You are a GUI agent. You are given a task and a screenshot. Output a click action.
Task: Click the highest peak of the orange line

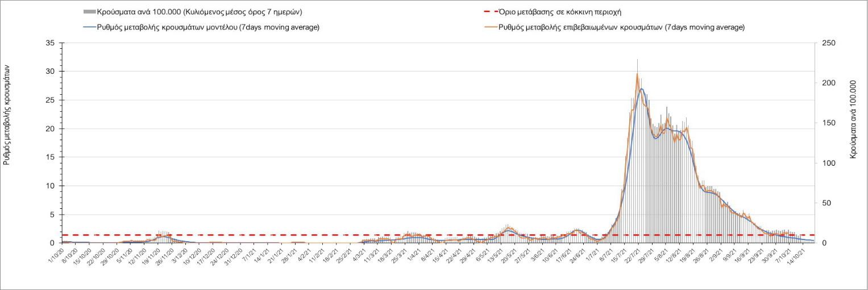pos(637,73)
